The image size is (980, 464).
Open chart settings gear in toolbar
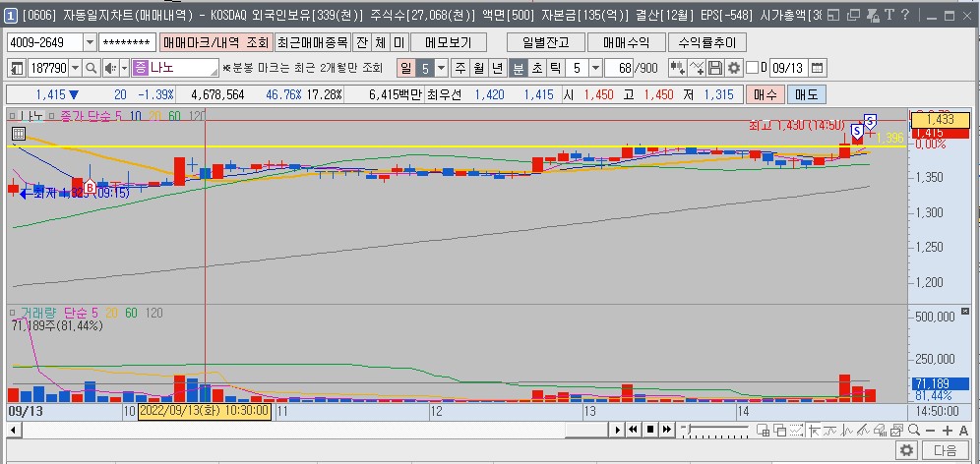734,68
